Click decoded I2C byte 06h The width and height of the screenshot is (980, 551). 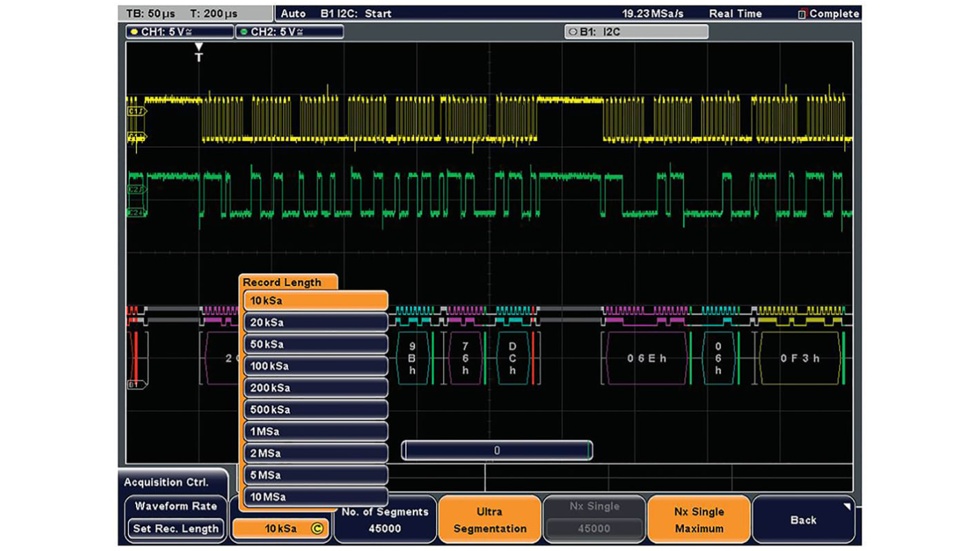tap(718, 358)
